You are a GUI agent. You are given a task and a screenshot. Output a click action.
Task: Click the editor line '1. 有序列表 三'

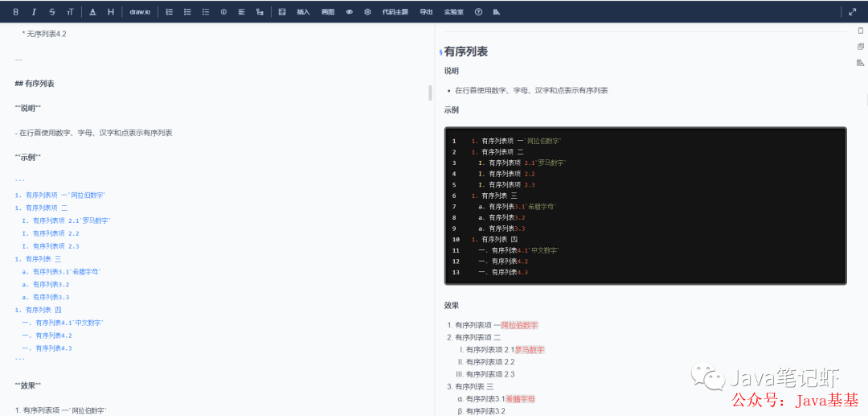(39, 258)
